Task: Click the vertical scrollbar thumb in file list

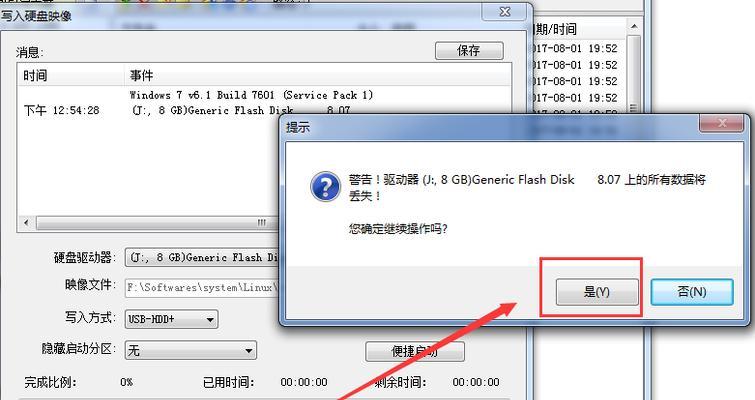Action: pyautogui.click(x=634, y=72)
